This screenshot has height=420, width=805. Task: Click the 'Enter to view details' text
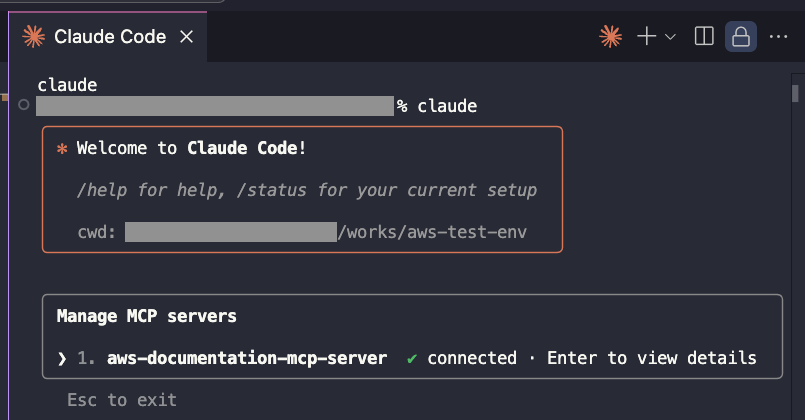pyautogui.click(x=651, y=358)
